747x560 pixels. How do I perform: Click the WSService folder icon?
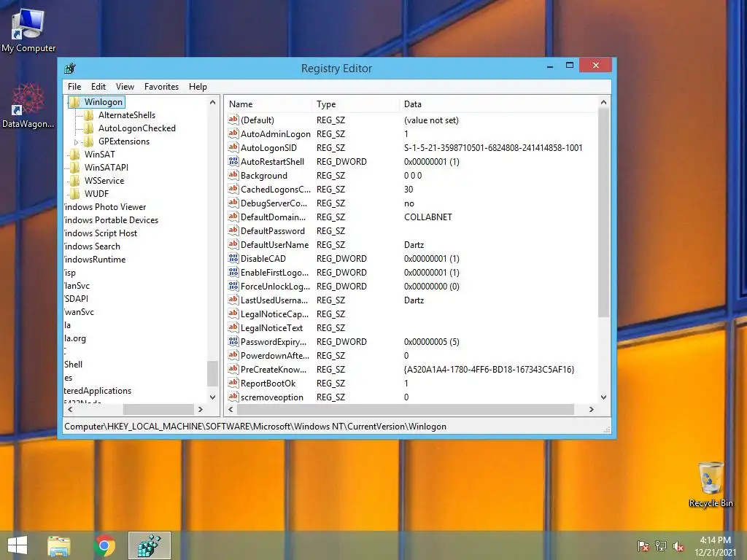click(75, 181)
